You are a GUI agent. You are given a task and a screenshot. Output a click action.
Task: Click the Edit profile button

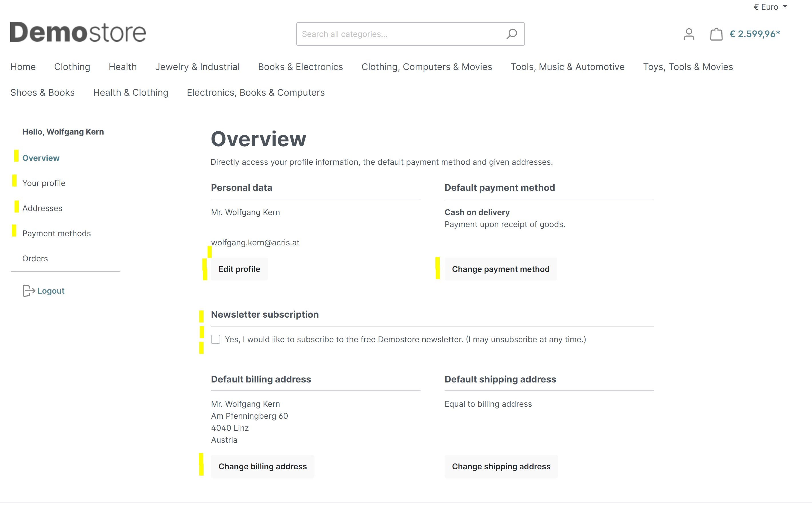[239, 269]
